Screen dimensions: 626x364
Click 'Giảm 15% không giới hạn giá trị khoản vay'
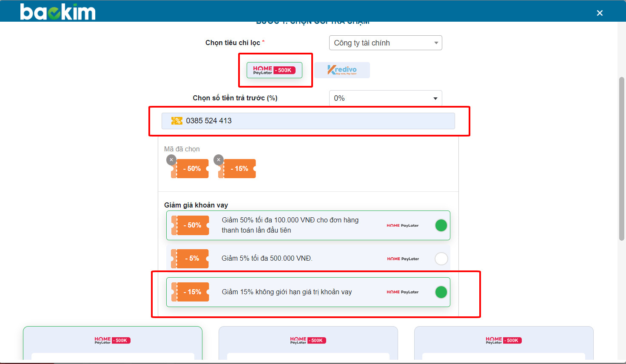click(x=287, y=292)
